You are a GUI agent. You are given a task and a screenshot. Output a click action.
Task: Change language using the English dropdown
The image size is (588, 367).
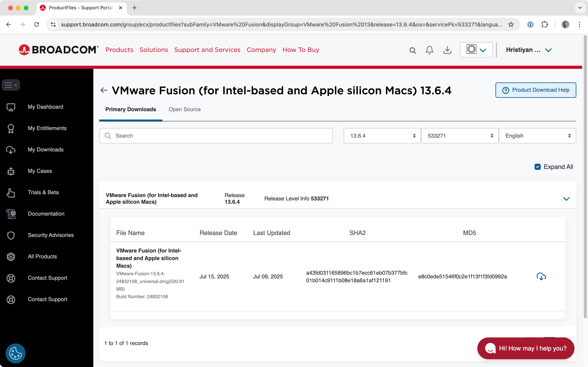(x=537, y=136)
